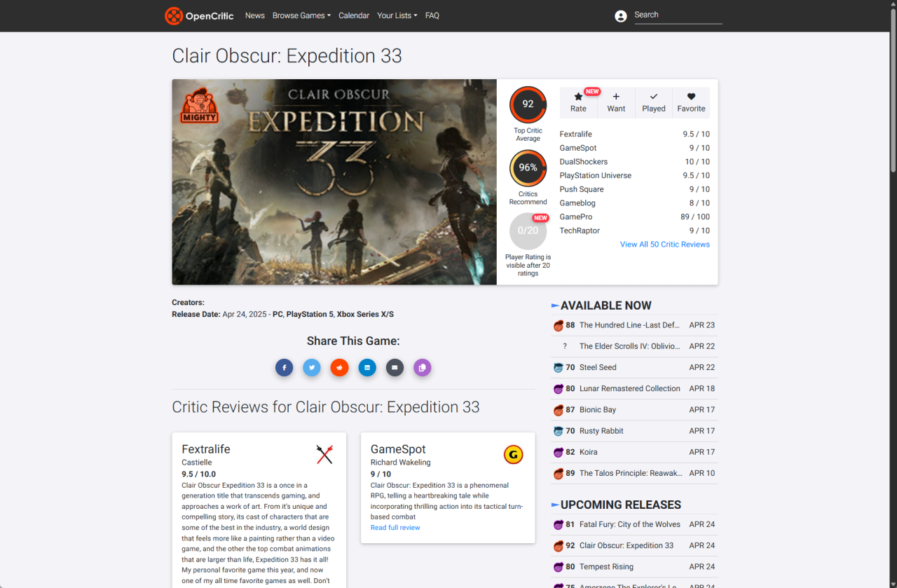Click reviewer name Richard Wakeling
Screen dimensions: 897x588
coord(401,463)
